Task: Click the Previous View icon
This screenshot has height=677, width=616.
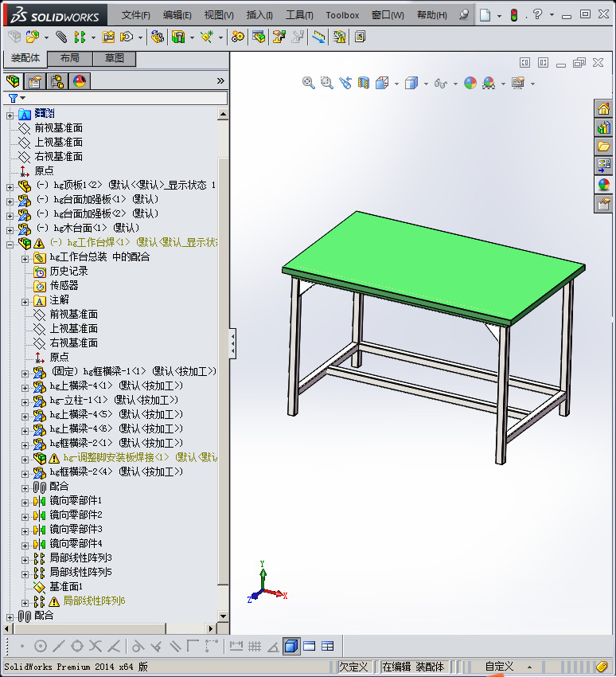Action: click(345, 83)
